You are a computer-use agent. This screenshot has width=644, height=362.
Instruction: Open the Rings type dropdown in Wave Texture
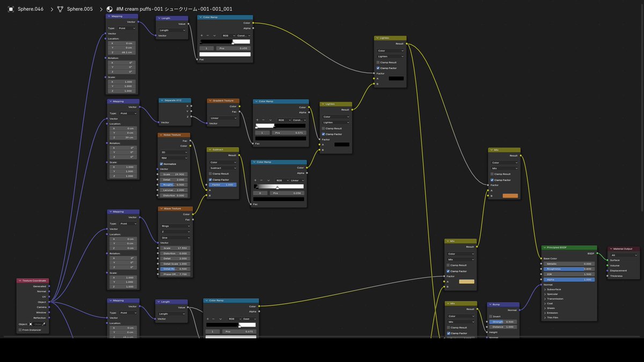click(x=175, y=226)
